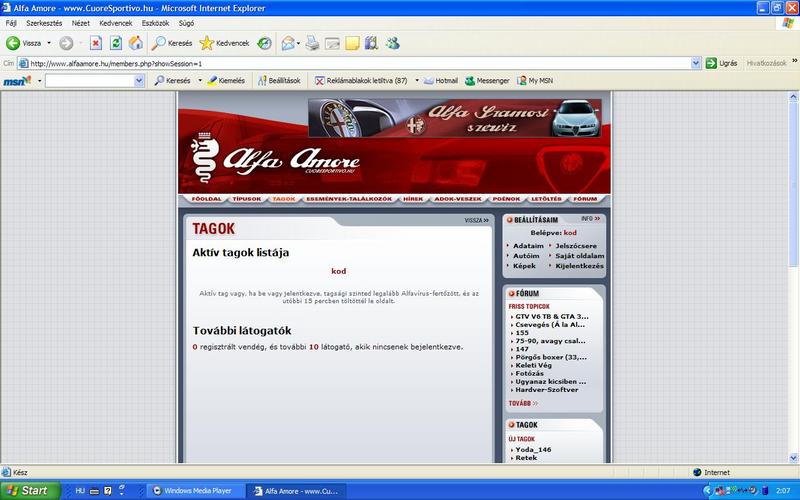Click Keresés in the MSN toolbar
Screen dimensions: 800x500
pyautogui.click(x=172, y=81)
